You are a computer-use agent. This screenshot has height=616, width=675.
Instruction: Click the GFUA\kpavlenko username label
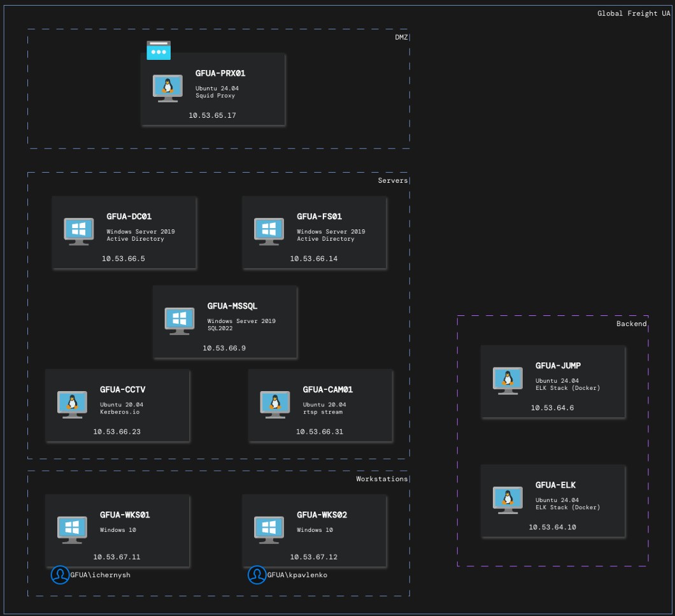tap(297, 575)
